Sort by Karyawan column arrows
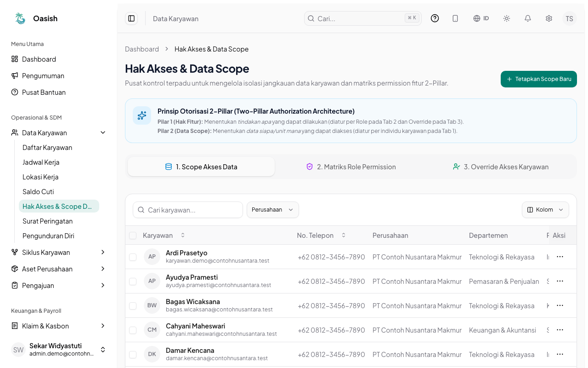The width and height of the screenshot is (588, 368). click(183, 236)
